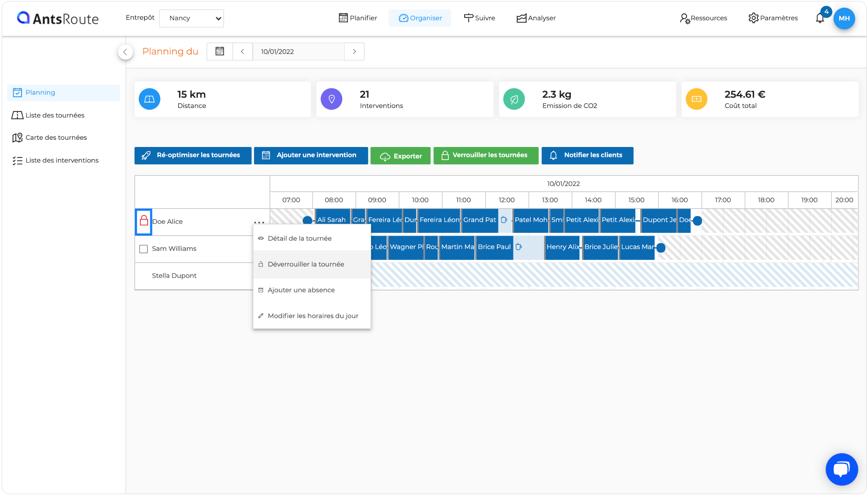Image resolution: width=868 pixels, height=495 pixels.
Task: Open the three-dot menu for Doe Alice
Action: (x=259, y=222)
